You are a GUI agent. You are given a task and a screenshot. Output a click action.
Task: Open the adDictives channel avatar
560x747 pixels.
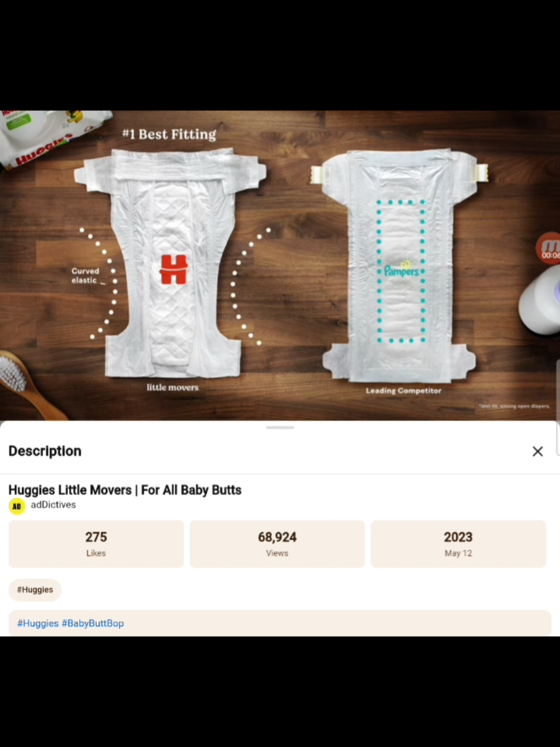pyautogui.click(x=17, y=506)
